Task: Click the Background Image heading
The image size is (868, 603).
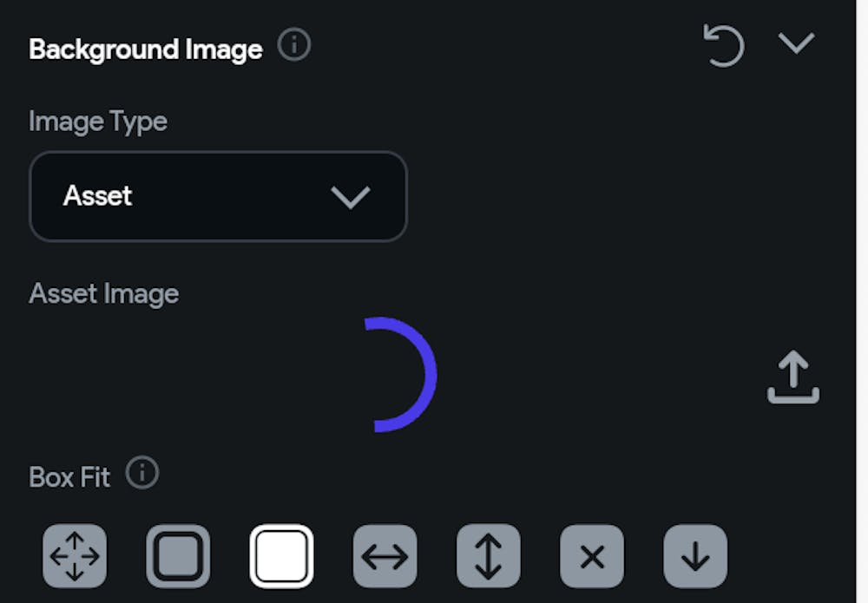Action: (146, 49)
